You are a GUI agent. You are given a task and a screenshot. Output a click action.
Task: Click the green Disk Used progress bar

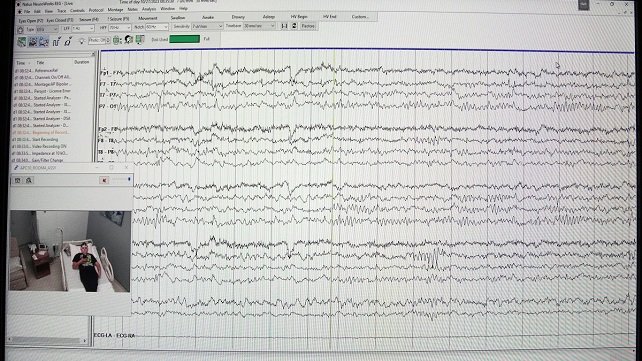pos(185,39)
